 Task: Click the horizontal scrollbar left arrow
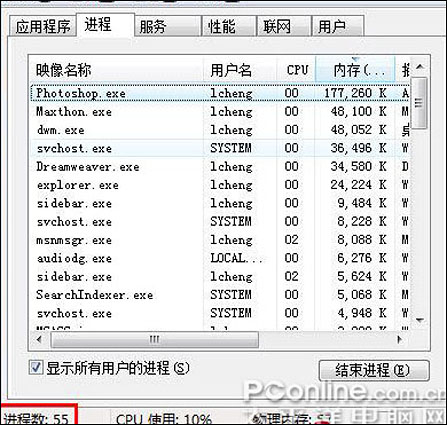pos(40,340)
